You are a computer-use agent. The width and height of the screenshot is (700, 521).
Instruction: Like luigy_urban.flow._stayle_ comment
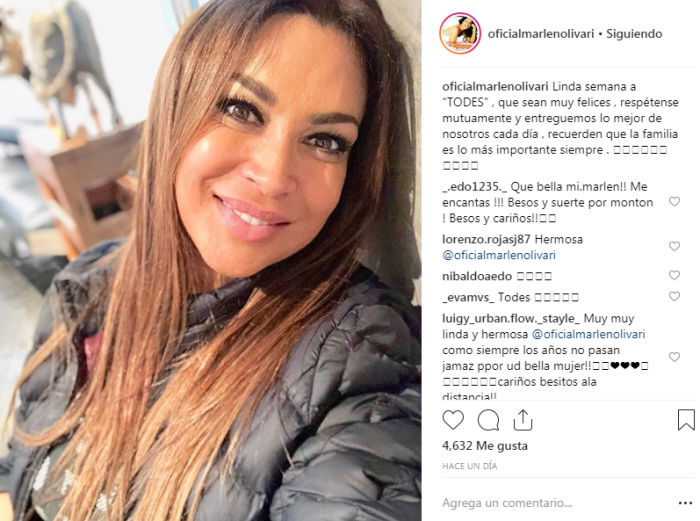[674, 357]
